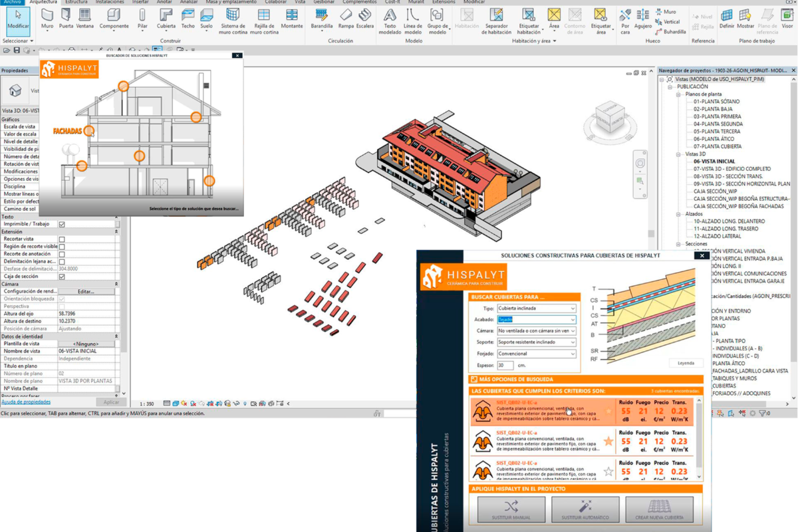This screenshot has height=532, width=798.
Task: Enable Recortar vista checkbox
Action: 62,239
